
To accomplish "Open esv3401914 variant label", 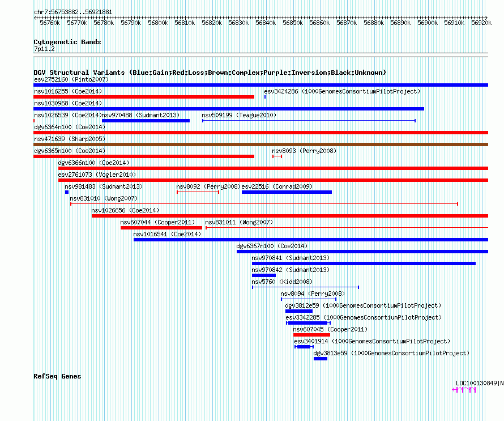I will tap(372, 341).
